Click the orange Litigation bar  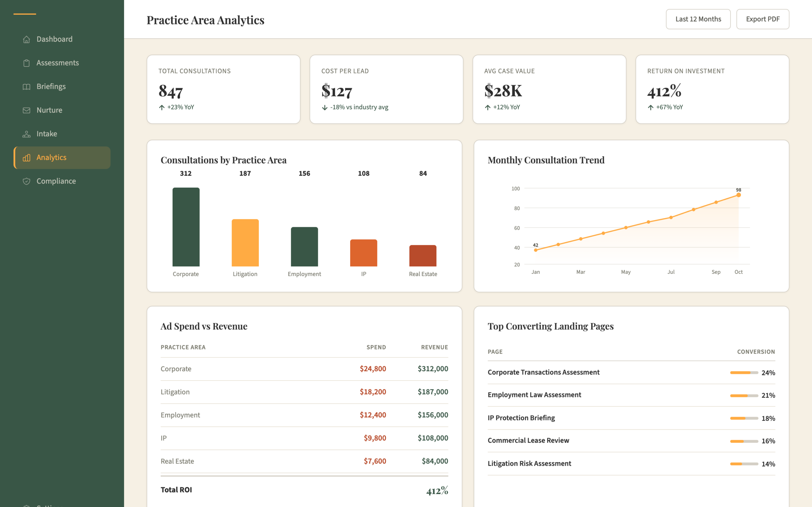pos(245,243)
